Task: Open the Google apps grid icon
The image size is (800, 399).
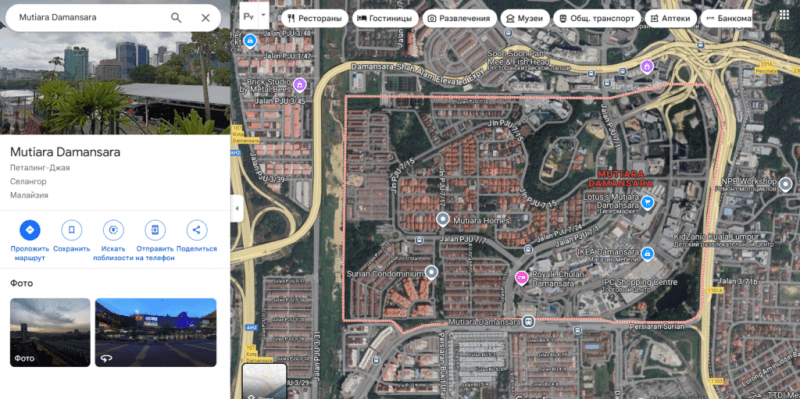Action: click(784, 14)
